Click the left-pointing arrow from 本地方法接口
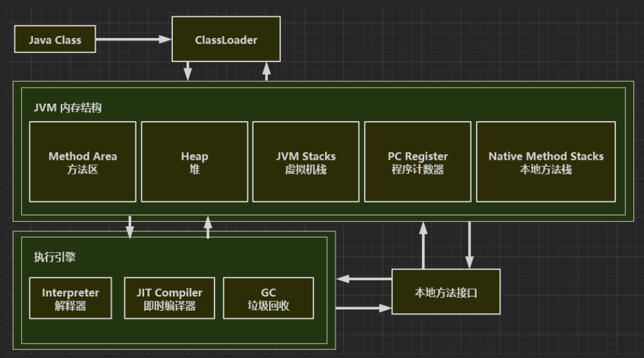Screen dimensions: 644x358 (x=364, y=279)
